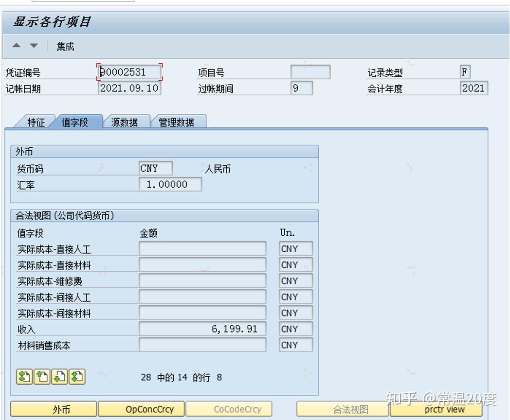The image size is (510, 420).
Task: Click the OpConcCrcy currency view button
Action: click(142, 409)
